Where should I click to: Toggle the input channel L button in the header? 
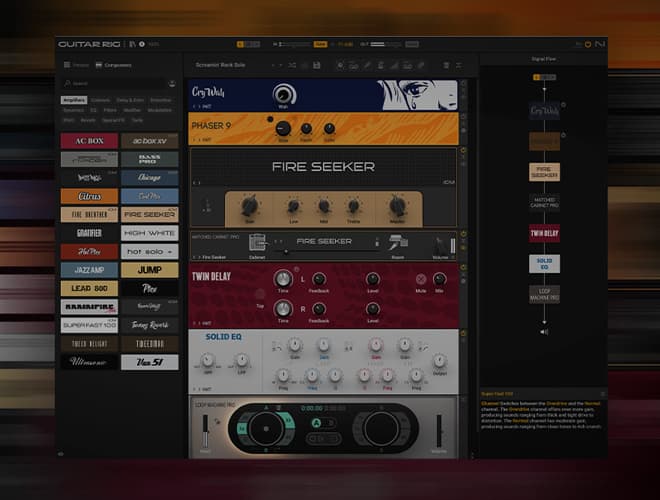click(x=240, y=44)
